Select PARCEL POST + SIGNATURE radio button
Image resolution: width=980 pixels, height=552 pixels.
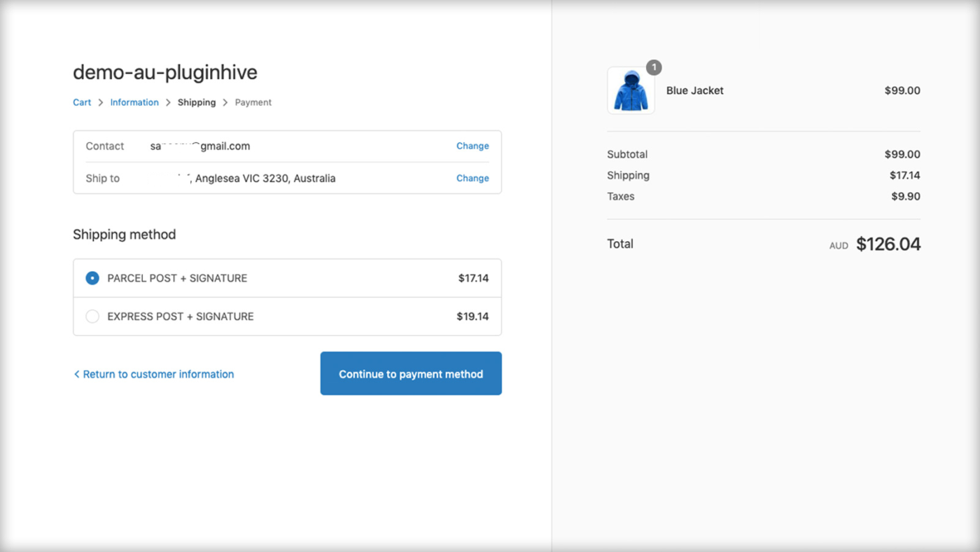pos(92,278)
